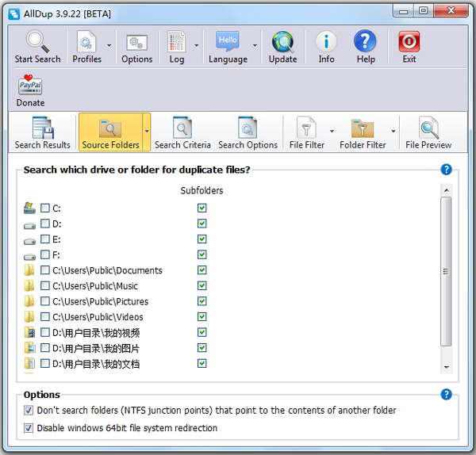Open the File Preview icon
Image resolution: width=476 pixels, height=455 pixels.
(x=428, y=128)
